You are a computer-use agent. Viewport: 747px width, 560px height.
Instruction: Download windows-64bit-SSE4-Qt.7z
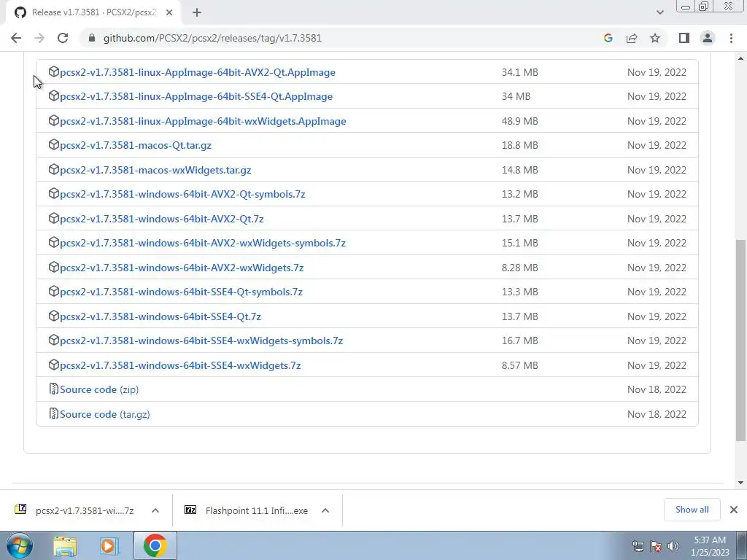160,316
